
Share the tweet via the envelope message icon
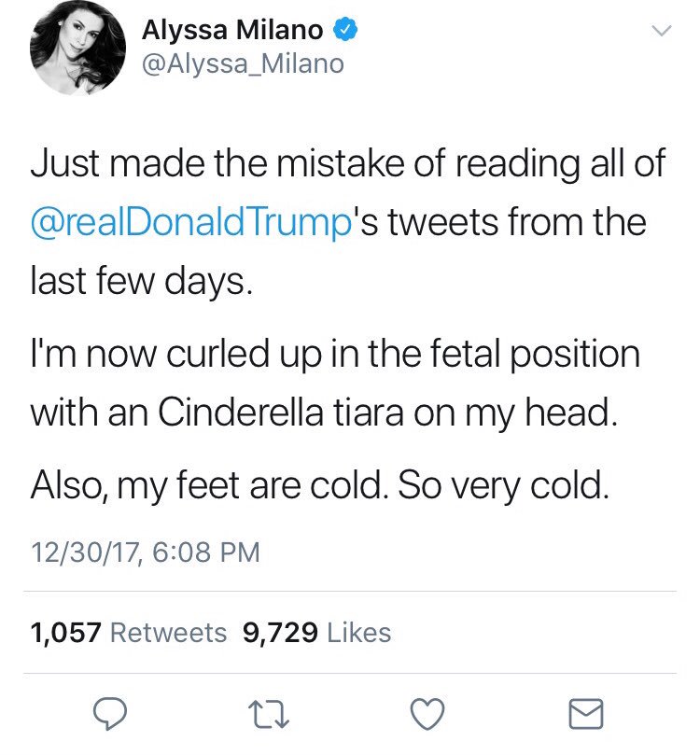586,714
